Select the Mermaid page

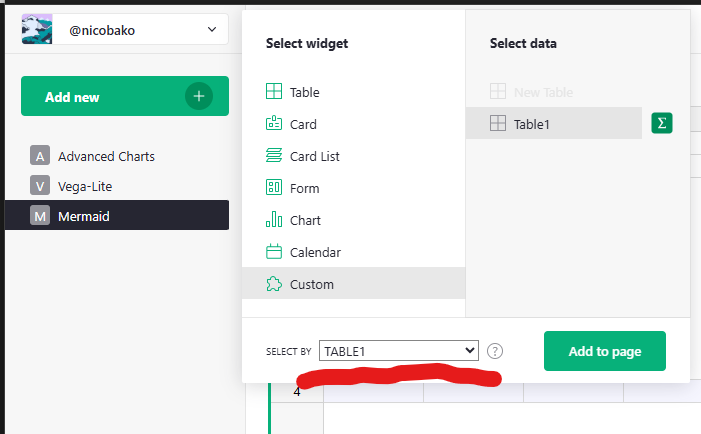pyautogui.click(x=84, y=216)
